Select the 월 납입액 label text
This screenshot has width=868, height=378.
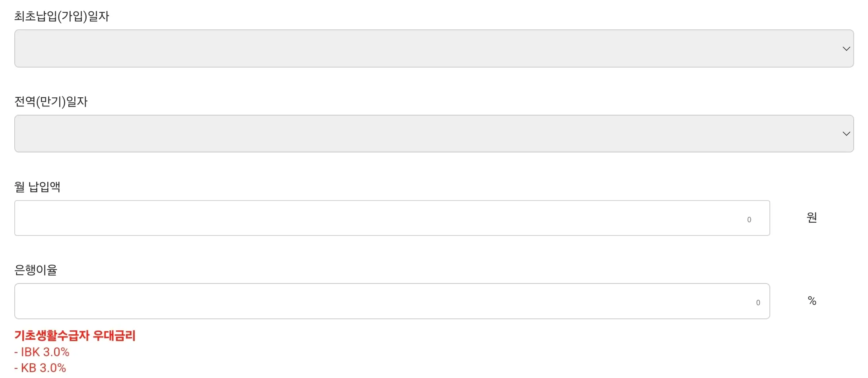(37, 187)
